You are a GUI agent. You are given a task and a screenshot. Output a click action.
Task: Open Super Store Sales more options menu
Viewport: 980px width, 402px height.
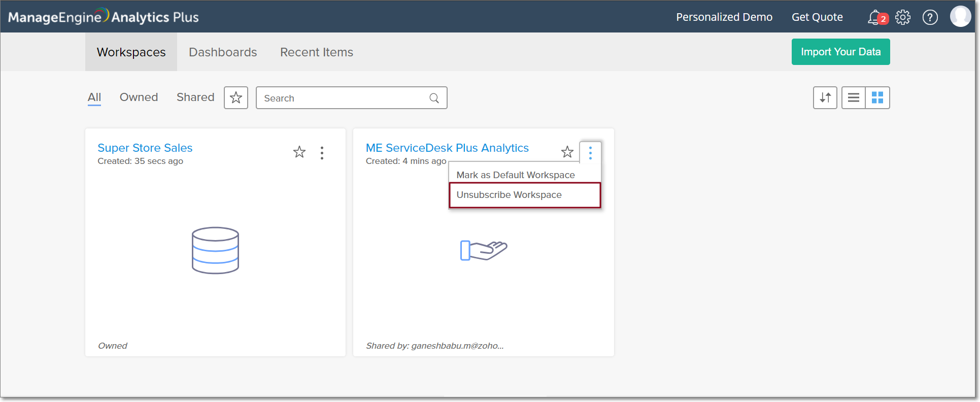(x=322, y=153)
